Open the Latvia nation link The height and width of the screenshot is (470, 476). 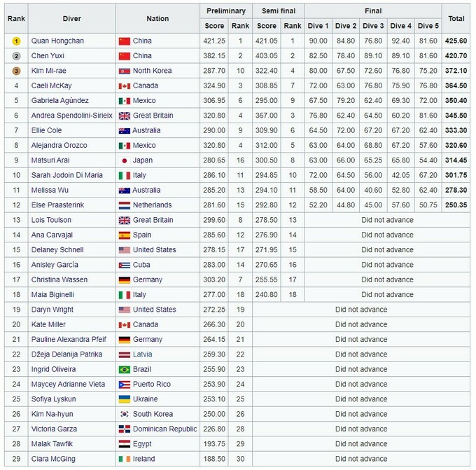coord(143,354)
